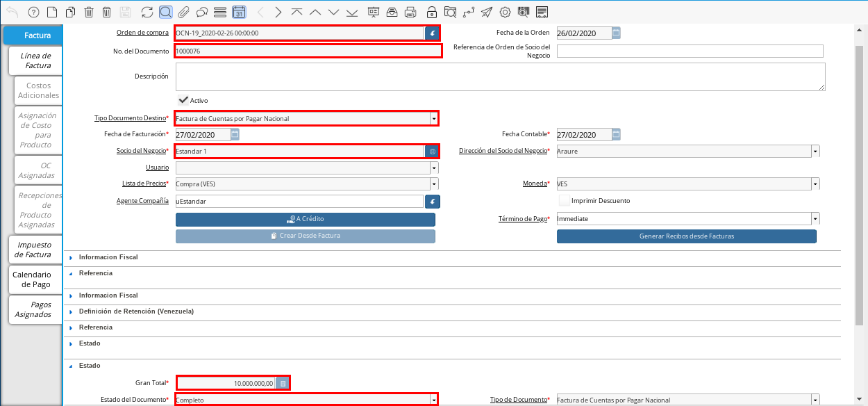
Task: Open the Active Workflows nodes icon
Action: point(469,12)
